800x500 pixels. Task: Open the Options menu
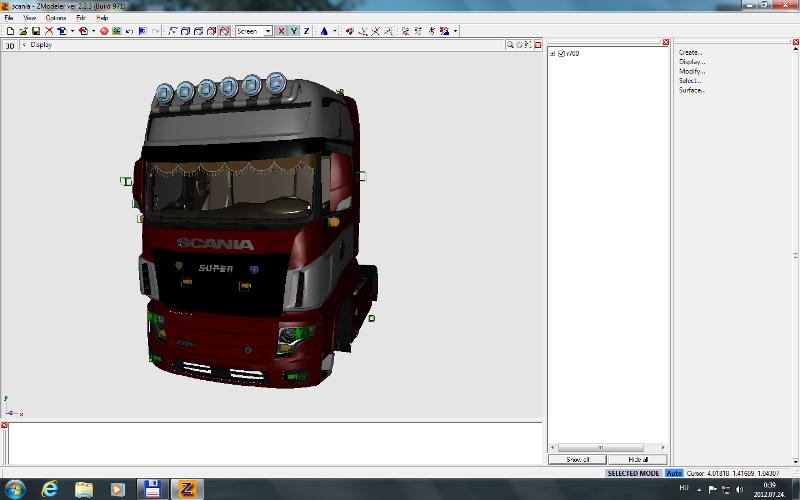pyautogui.click(x=55, y=18)
